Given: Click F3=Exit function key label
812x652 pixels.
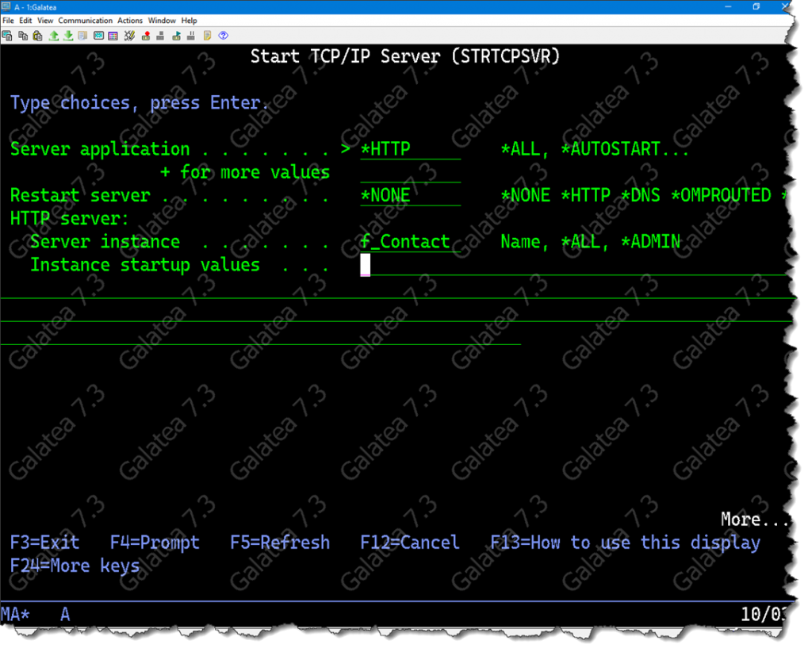Looking at the screenshot, I should coord(45,543).
